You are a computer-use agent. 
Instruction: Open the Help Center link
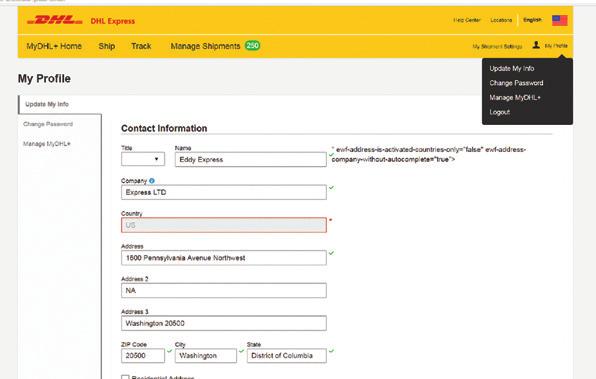click(x=467, y=20)
